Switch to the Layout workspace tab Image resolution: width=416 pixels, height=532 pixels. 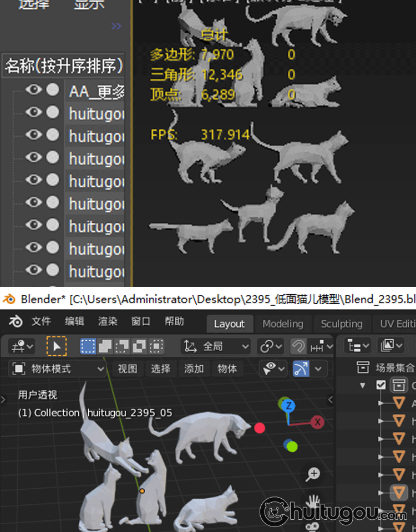tap(229, 324)
